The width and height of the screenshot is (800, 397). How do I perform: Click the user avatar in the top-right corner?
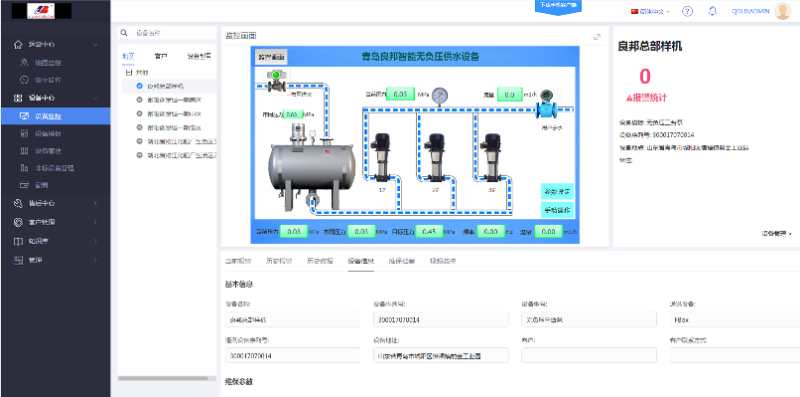click(x=782, y=11)
